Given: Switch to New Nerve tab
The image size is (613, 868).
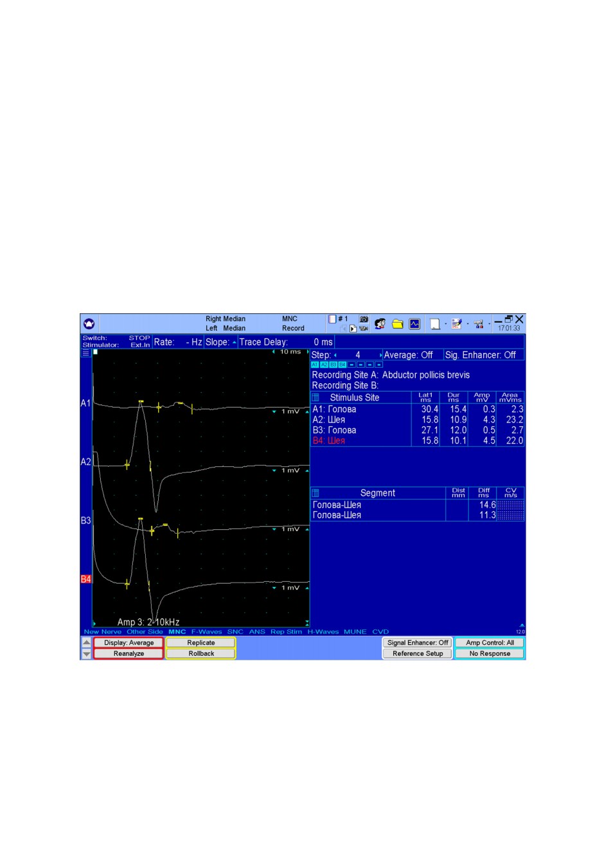Looking at the screenshot, I should 103,632.
